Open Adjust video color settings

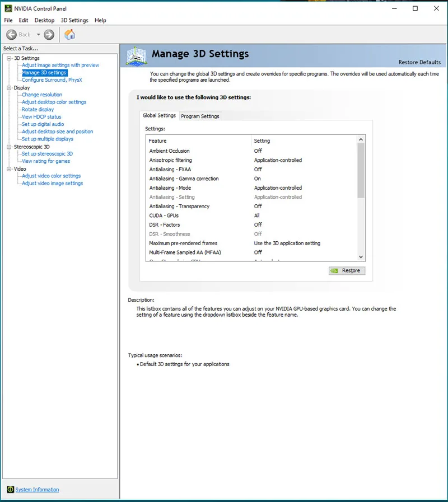pos(52,176)
